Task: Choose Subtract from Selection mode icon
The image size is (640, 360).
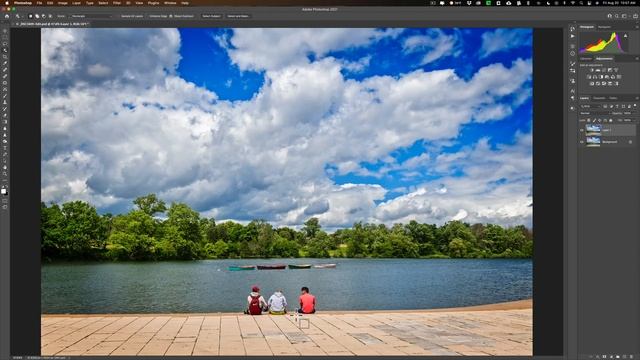Action: click(x=44, y=16)
